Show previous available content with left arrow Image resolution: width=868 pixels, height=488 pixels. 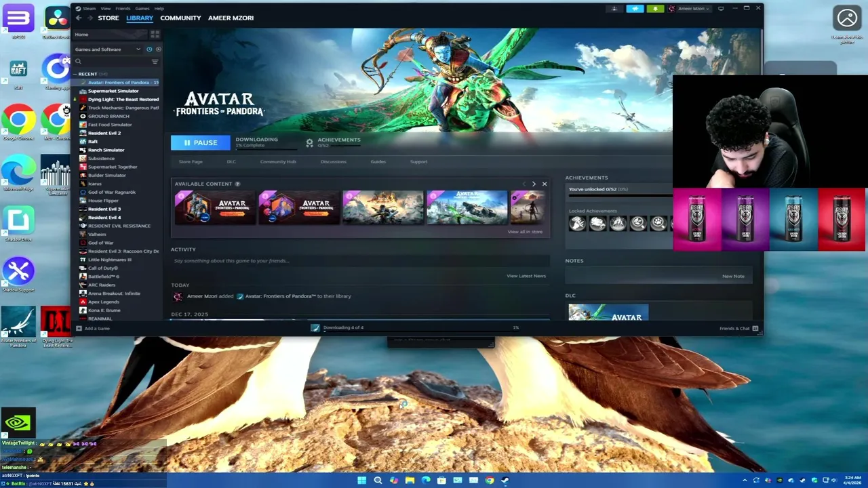(524, 184)
